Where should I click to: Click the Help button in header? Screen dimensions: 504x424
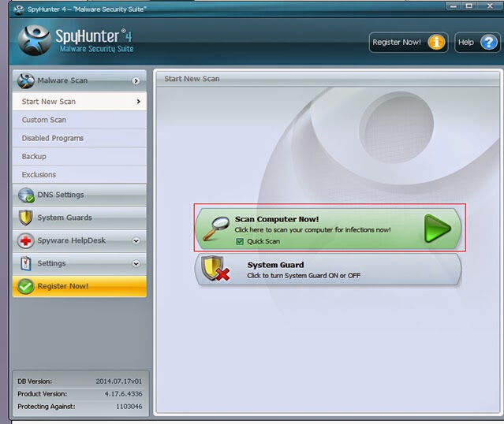coord(477,42)
